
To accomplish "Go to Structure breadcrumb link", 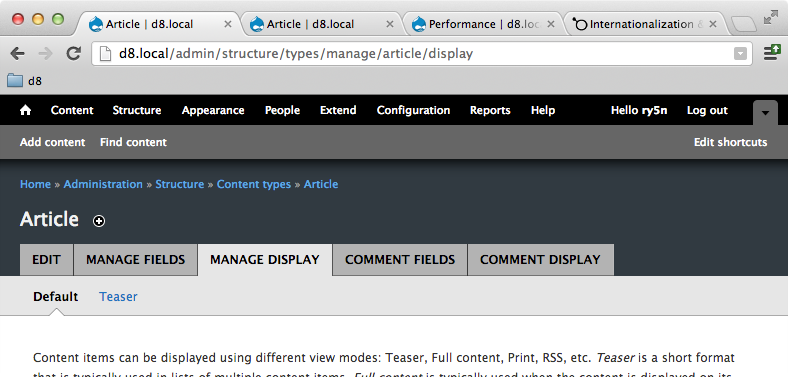I will coord(179,184).
